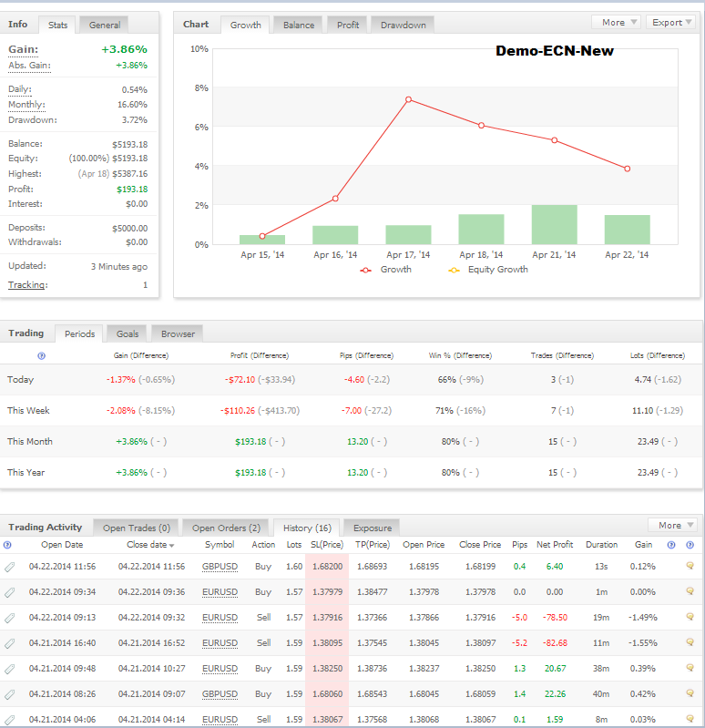
Task: Click the last help icon in history header
Action: (690, 545)
